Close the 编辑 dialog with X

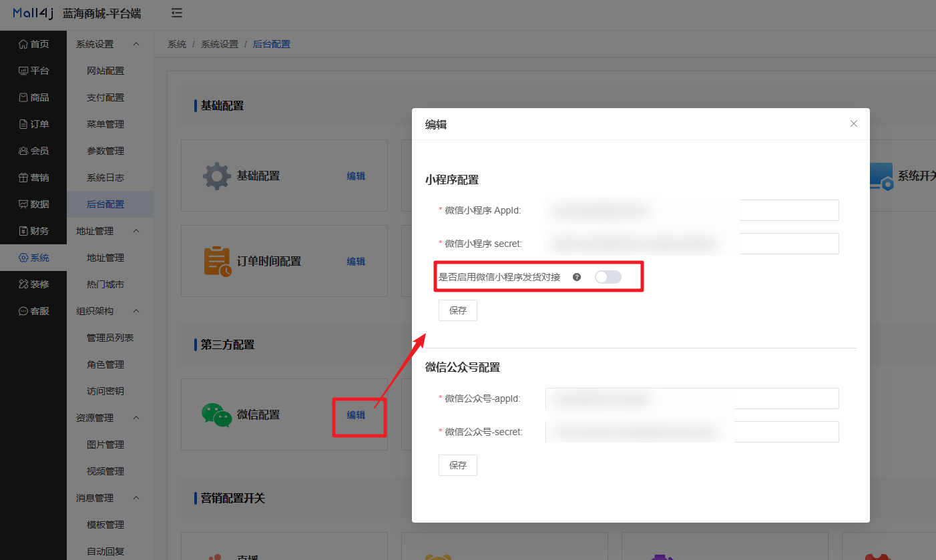tap(854, 123)
